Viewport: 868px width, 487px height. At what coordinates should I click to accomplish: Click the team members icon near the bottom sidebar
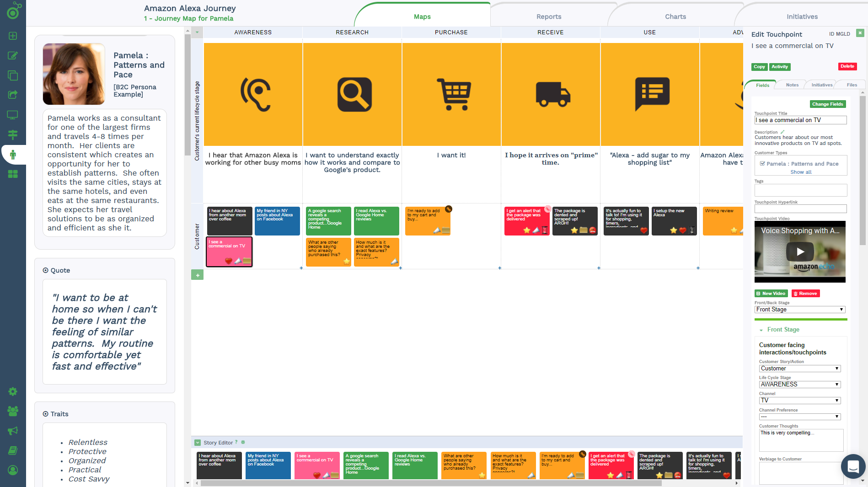point(13,411)
